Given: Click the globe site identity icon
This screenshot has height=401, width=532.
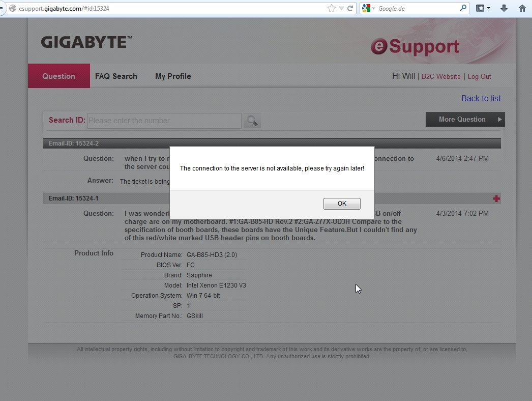Looking at the screenshot, I should tap(13, 9).
